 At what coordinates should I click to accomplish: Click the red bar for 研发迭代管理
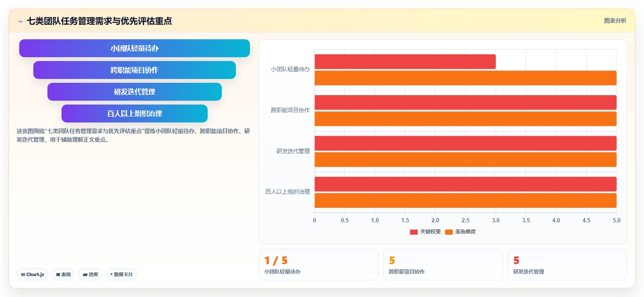coord(465,143)
